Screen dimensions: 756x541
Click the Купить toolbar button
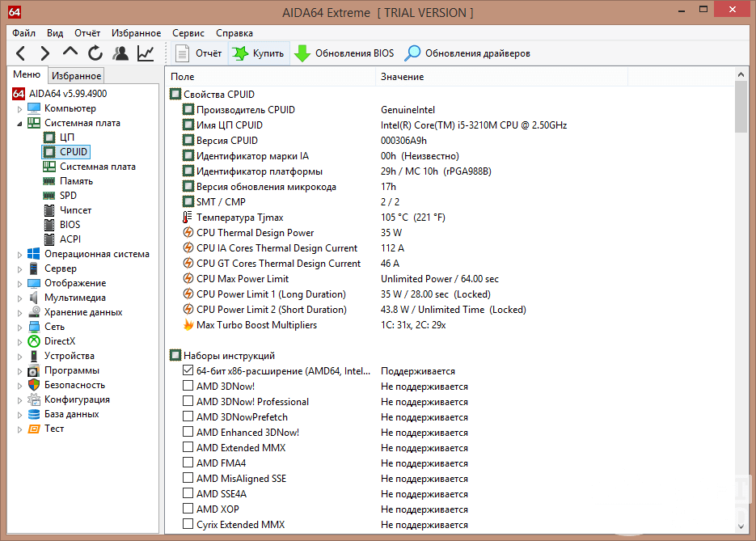coord(259,53)
